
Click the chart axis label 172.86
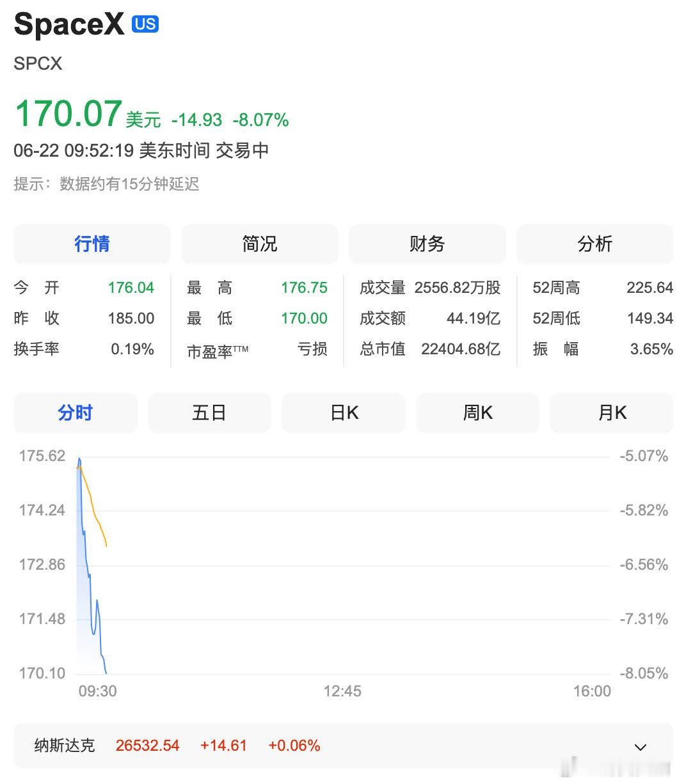pos(42,565)
